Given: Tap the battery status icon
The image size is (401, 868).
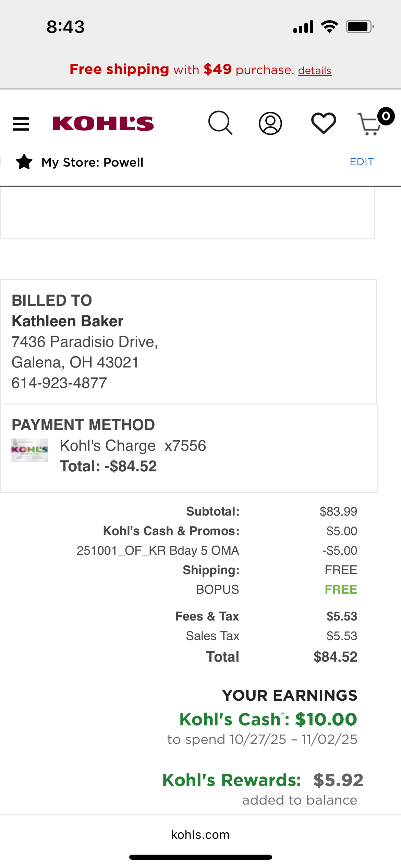Looking at the screenshot, I should pyautogui.click(x=360, y=26).
